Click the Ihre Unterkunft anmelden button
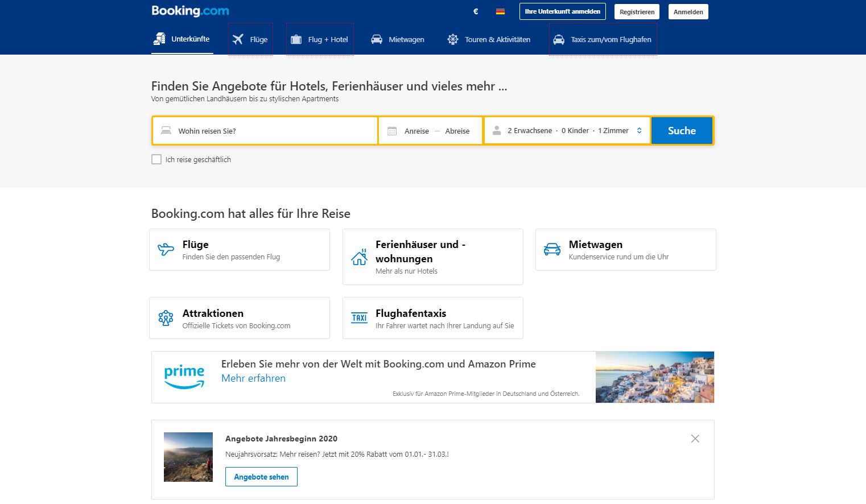The width and height of the screenshot is (866, 504). coord(562,11)
